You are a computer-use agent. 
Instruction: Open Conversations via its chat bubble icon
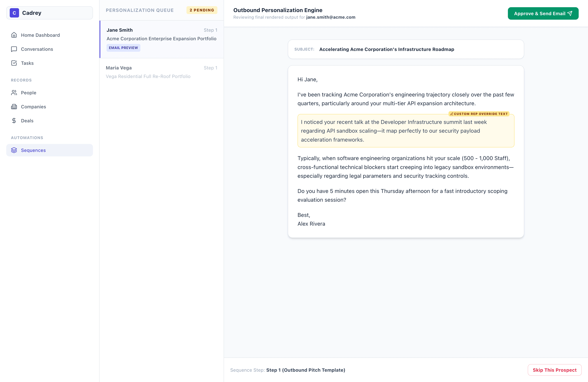(x=14, y=49)
